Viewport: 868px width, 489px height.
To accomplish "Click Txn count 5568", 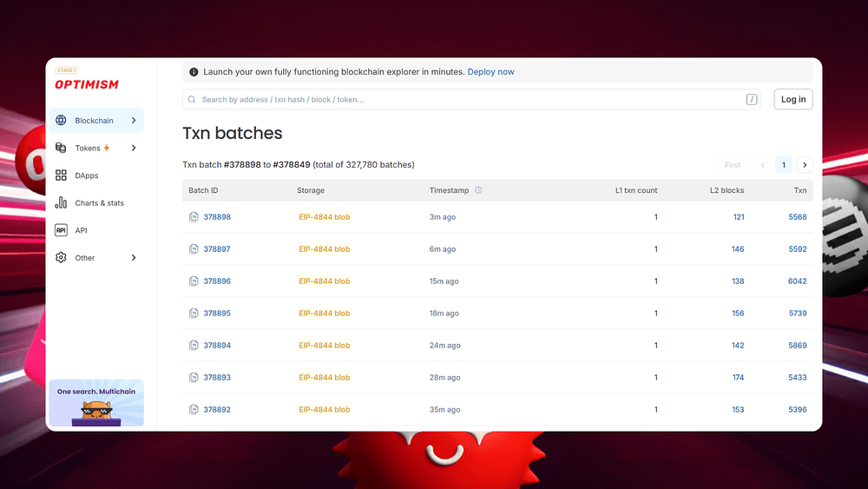I will pos(798,217).
